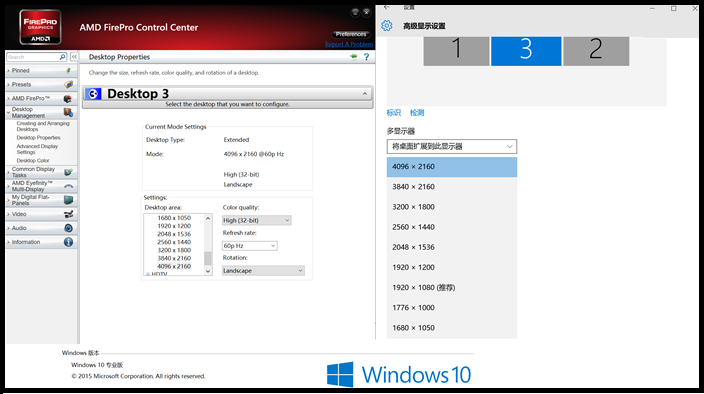Expand the Presets category
Image resolution: width=704 pixels, height=394 pixels.
point(8,84)
